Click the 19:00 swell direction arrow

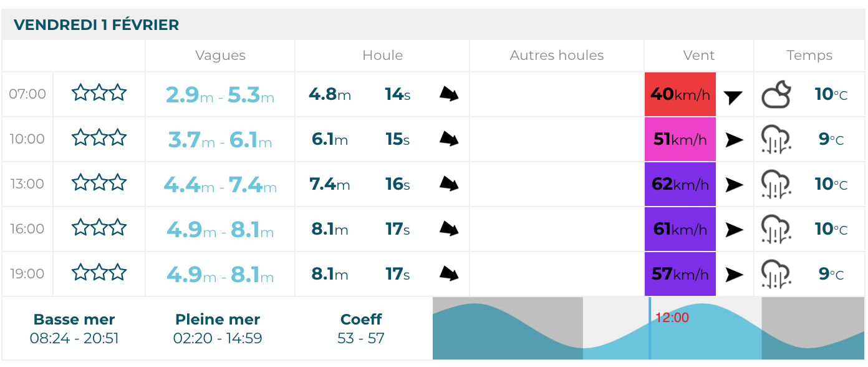click(449, 274)
